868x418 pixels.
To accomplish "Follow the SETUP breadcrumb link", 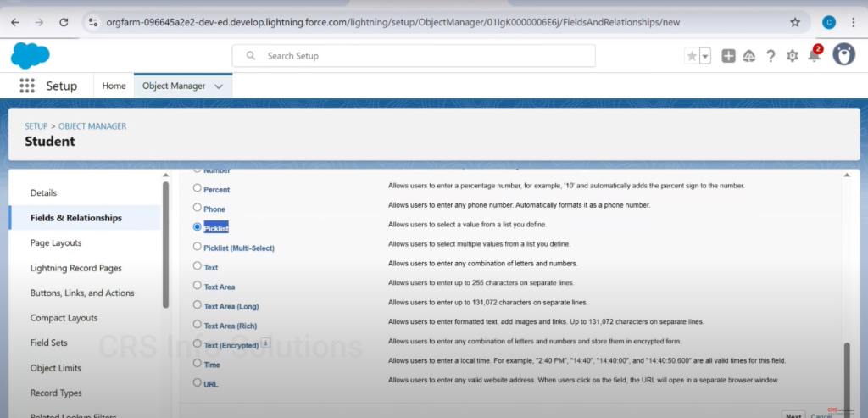I will click(36, 126).
